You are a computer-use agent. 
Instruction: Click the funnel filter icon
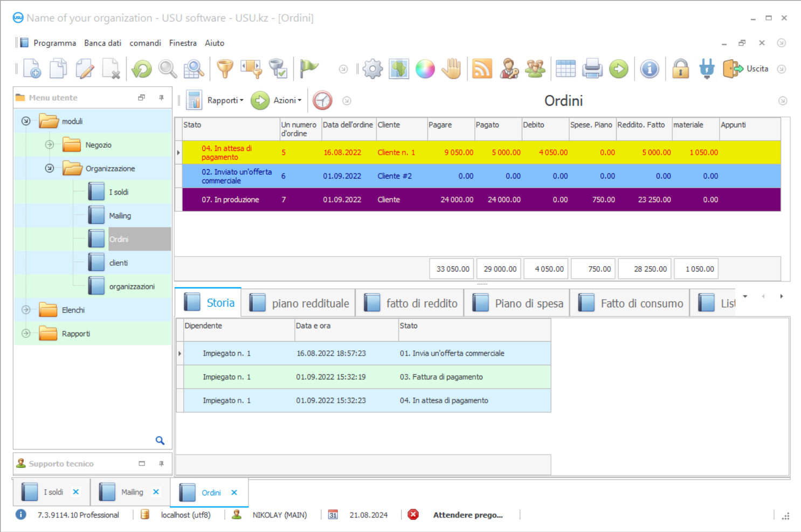[x=225, y=69]
